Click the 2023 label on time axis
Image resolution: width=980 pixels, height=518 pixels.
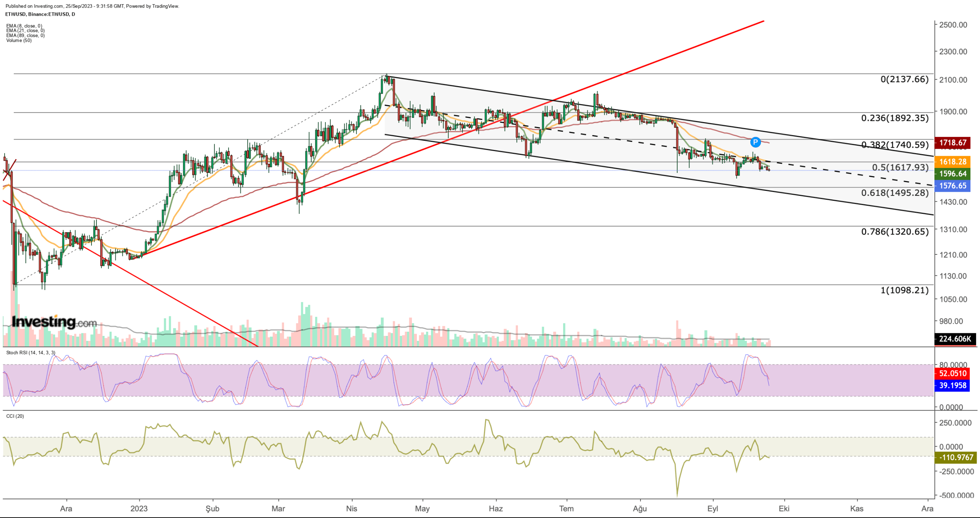click(x=139, y=508)
